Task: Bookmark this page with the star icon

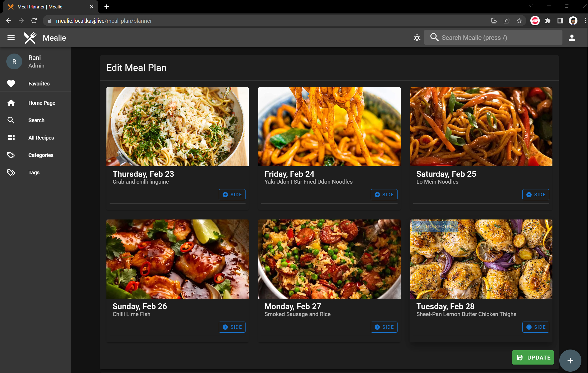Action: tap(519, 21)
